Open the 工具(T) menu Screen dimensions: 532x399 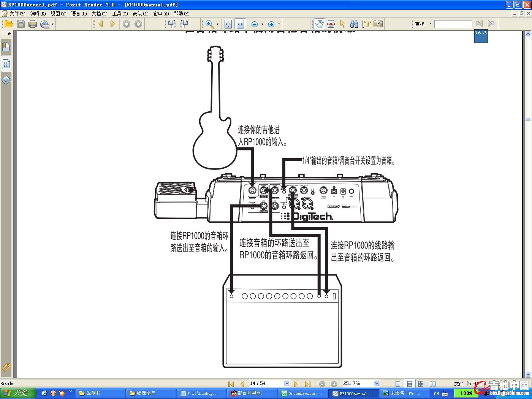click(x=120, y=13)
